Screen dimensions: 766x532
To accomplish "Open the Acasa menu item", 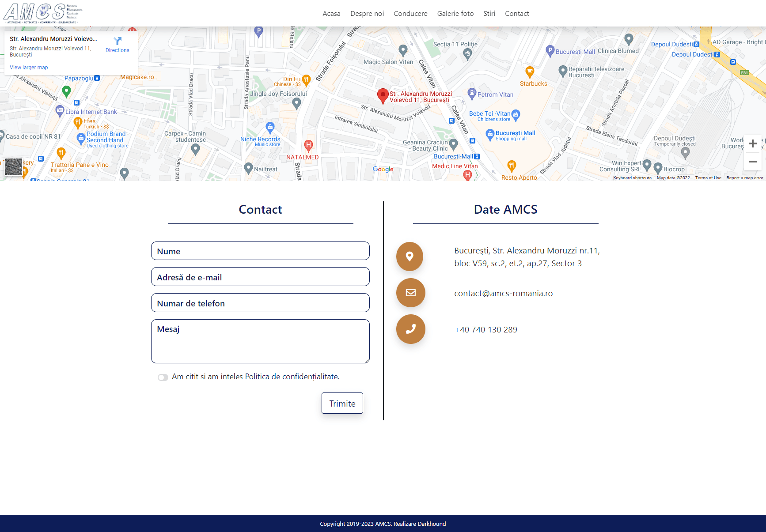I will [x=331, y=14].
